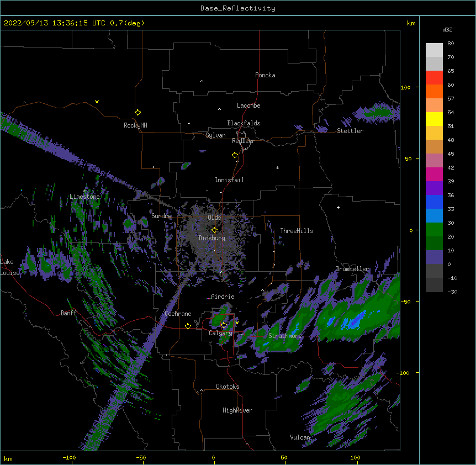Select the bright yellow 51-54 dBZ legend swatch
476x465 pixels.
pyautogui.click(x=434, y=119)
